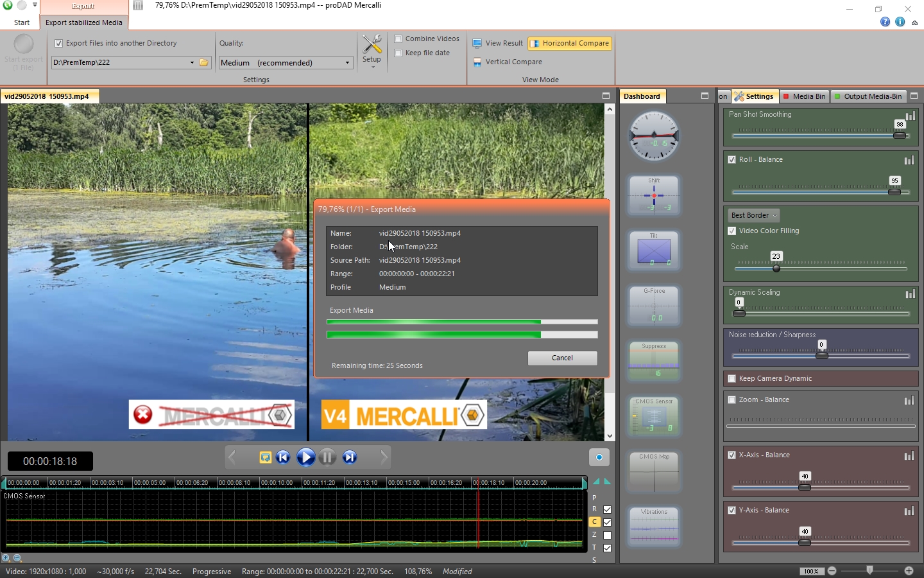Open the Shift dashboard gauge
Screen dimensions: 924x578
[x=654, y=195]
